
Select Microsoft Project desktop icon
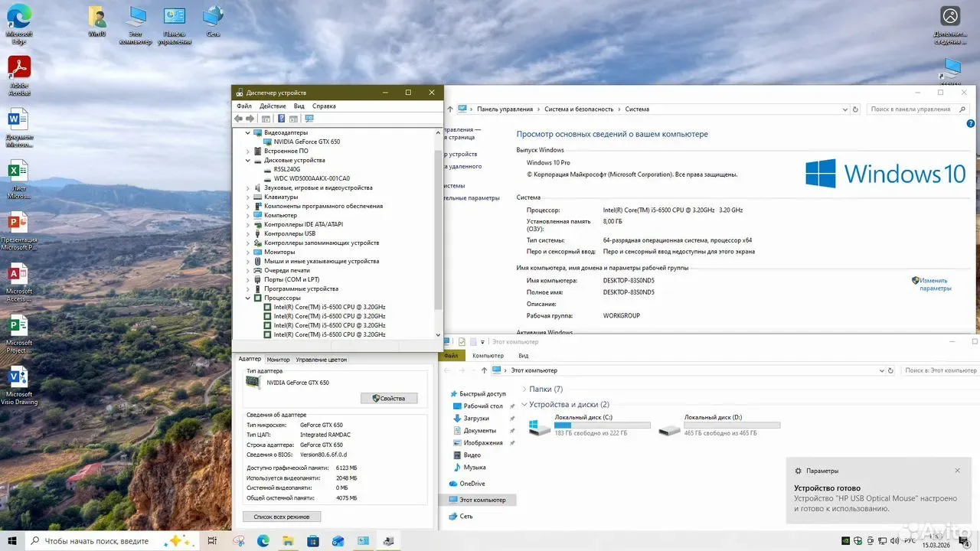pos(18,334)
